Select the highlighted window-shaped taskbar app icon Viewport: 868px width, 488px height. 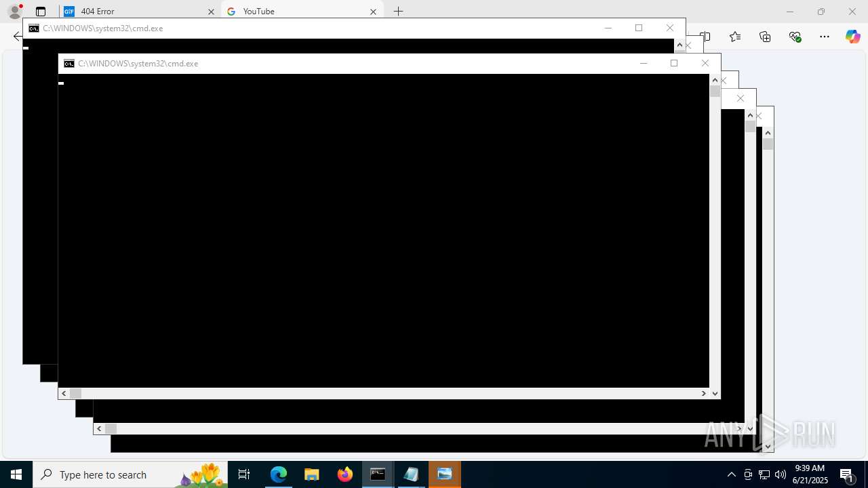coord(445,474)
